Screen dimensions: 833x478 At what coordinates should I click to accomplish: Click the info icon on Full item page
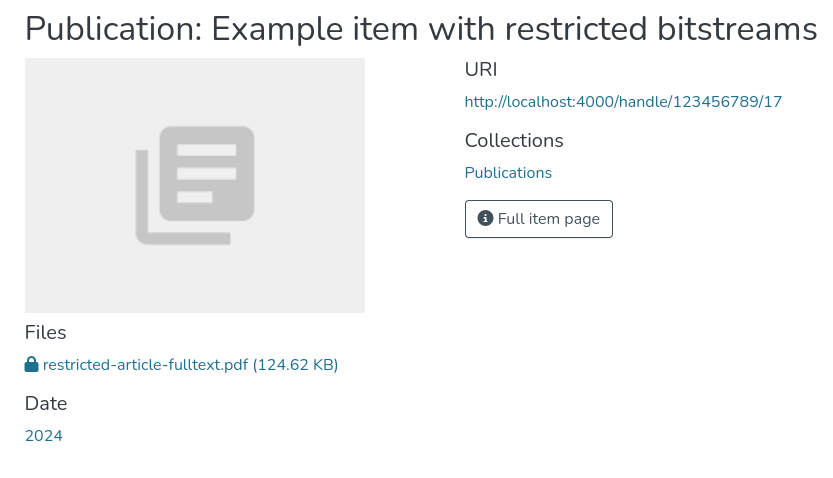485,219
